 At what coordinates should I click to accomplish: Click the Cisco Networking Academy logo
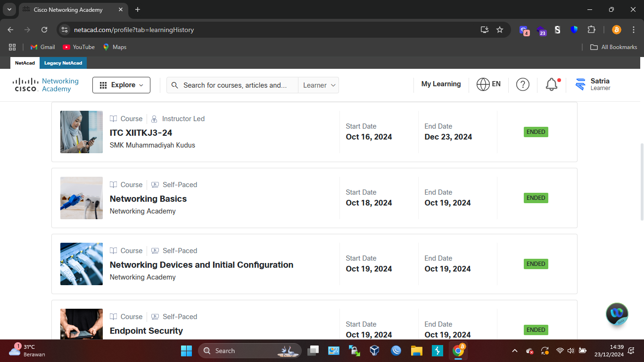[x=46, y=85]
